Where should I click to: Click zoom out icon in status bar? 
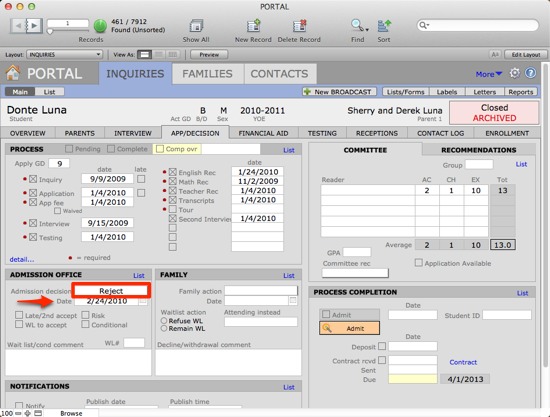tap(18, 413)
